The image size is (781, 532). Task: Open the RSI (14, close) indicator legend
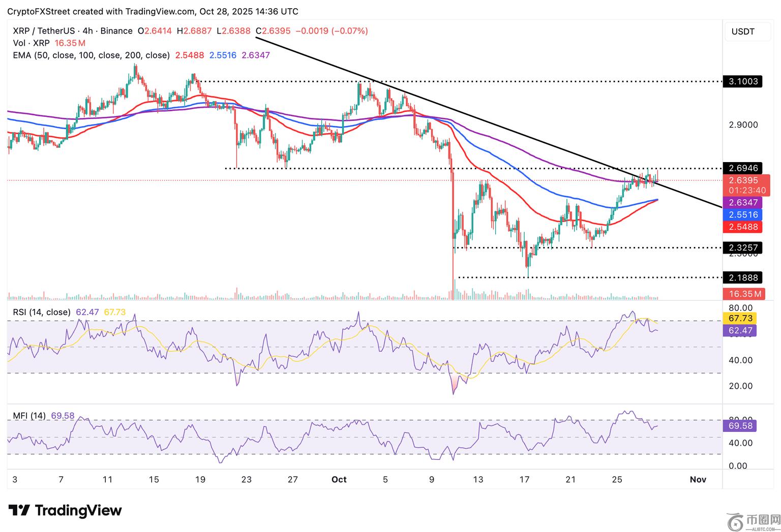tap(42, 312)
